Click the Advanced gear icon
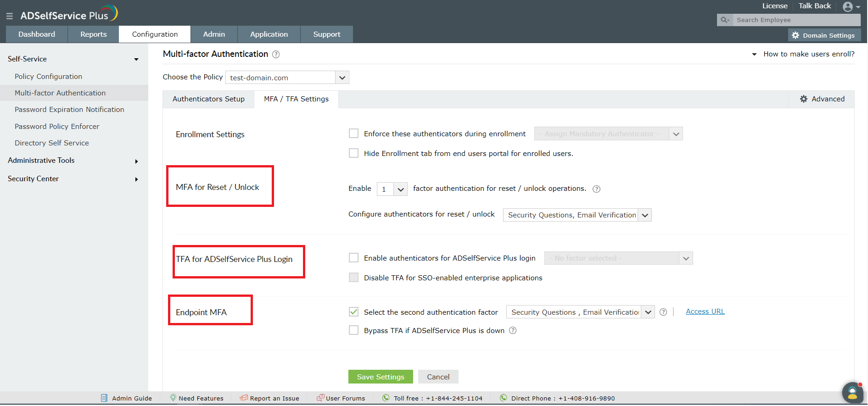 pyautogui.click(x=804, y=99)
